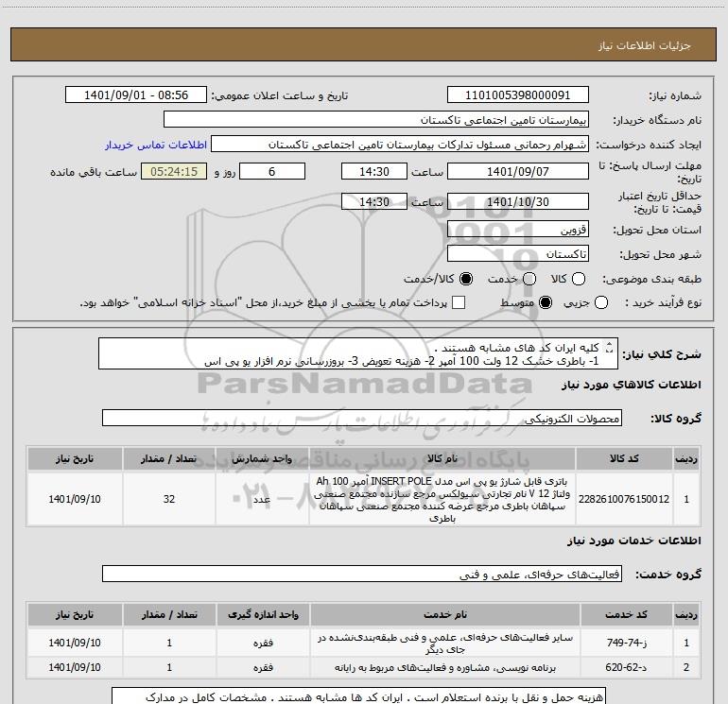Click the goods table نام کالا column header
This screenshot has height=704, width=728.
pyautogui.click(x=442, y=458)
